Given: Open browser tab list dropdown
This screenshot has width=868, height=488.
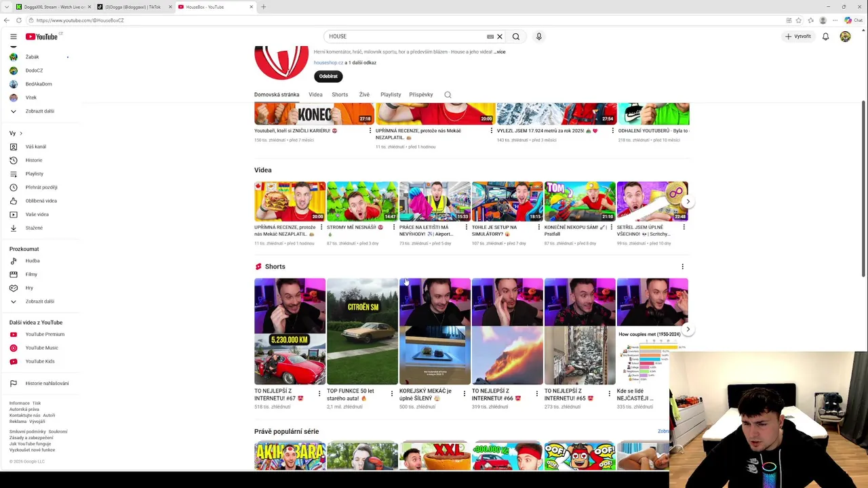Looking at the screenshot, I should [x=6, y=7].
